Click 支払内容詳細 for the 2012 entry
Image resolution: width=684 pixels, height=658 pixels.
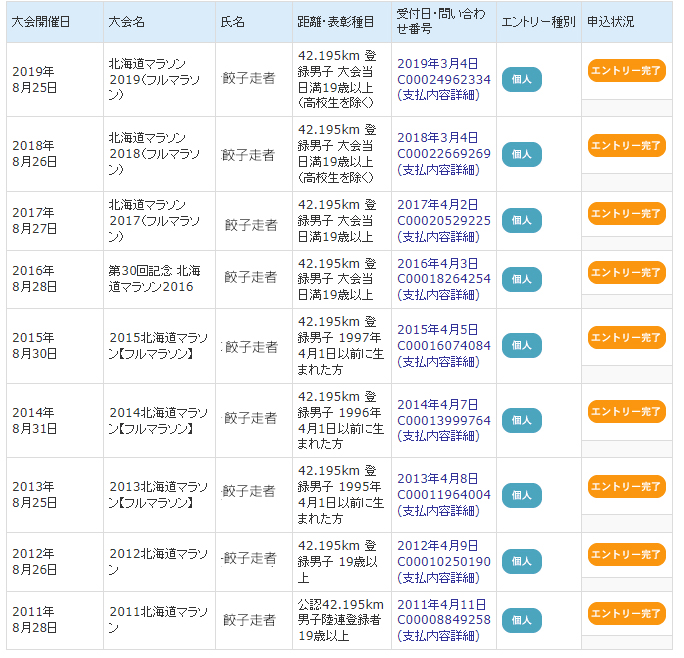(x=438, y=578)
